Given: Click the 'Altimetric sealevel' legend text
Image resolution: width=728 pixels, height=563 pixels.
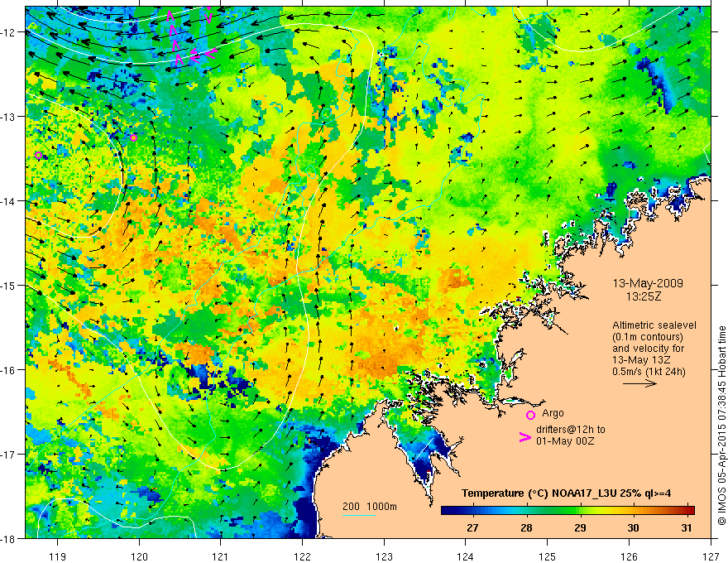Looking at the screenshot, I should (654, 325).
